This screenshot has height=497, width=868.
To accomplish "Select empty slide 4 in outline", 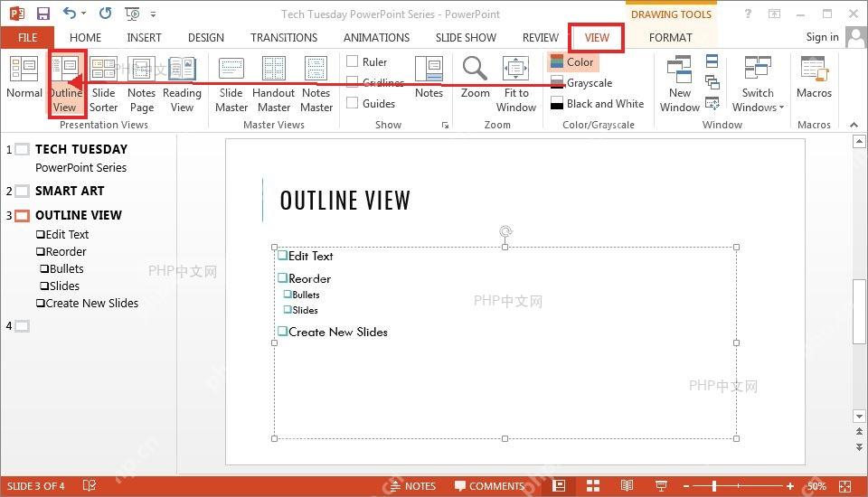I will coord(22,326).
